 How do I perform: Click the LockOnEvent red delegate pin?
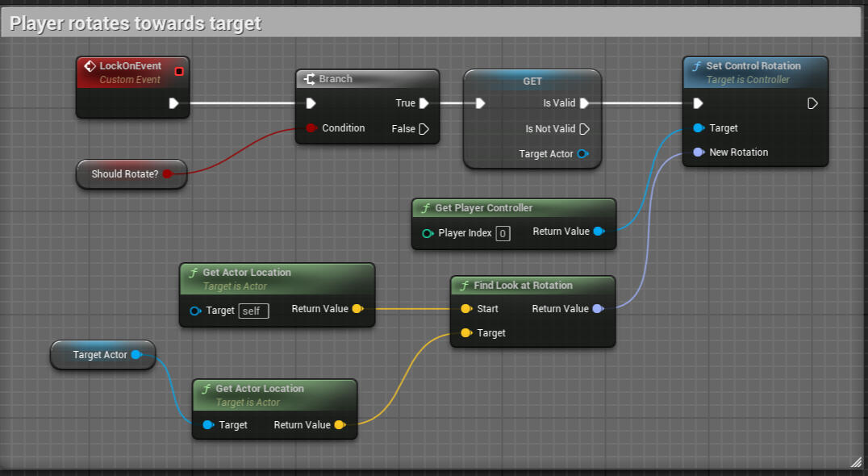pyautogui.click(x=179, y=71)
